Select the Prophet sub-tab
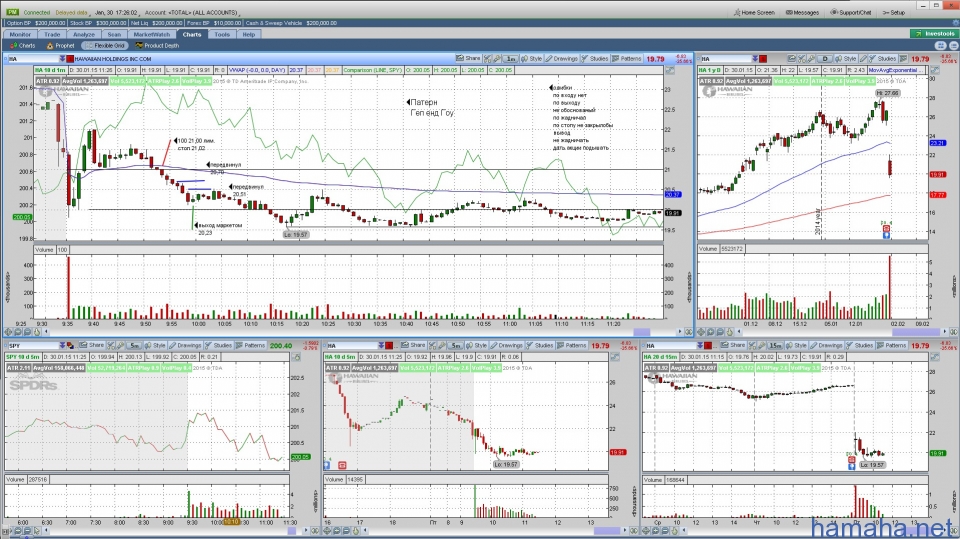Viewport: 960px width, 539px height. click(x=61, y=45)
